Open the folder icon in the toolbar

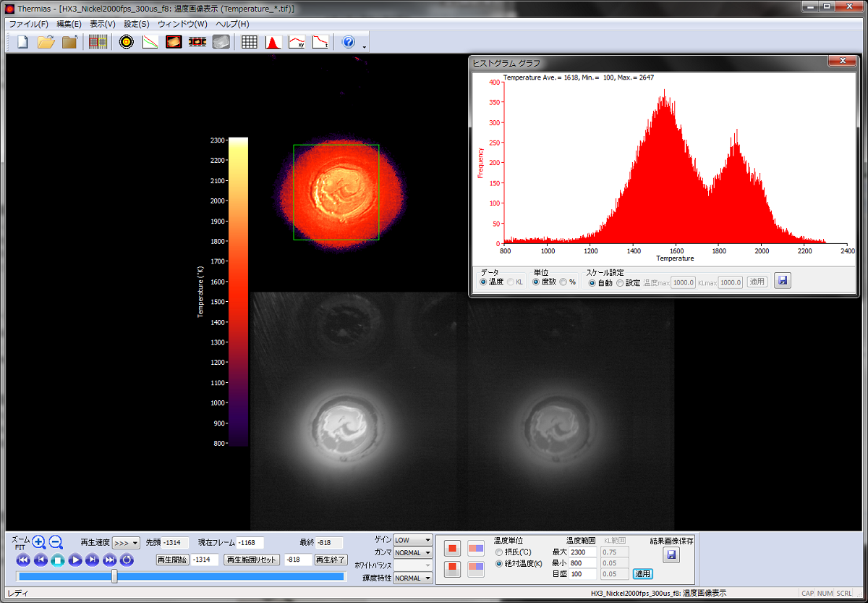click(46, 42)
